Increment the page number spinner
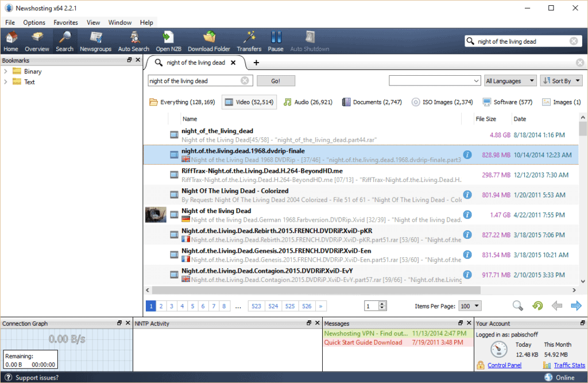Screen dimensions: 588x383 coord(382,304)
